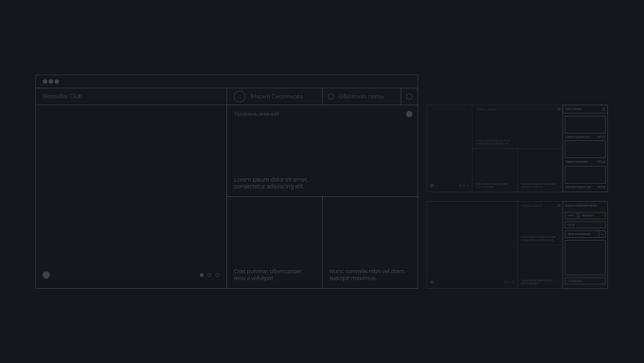Click the message textarea in feedback form
This screenshot has height=363, width=644.
pos(585,258)
